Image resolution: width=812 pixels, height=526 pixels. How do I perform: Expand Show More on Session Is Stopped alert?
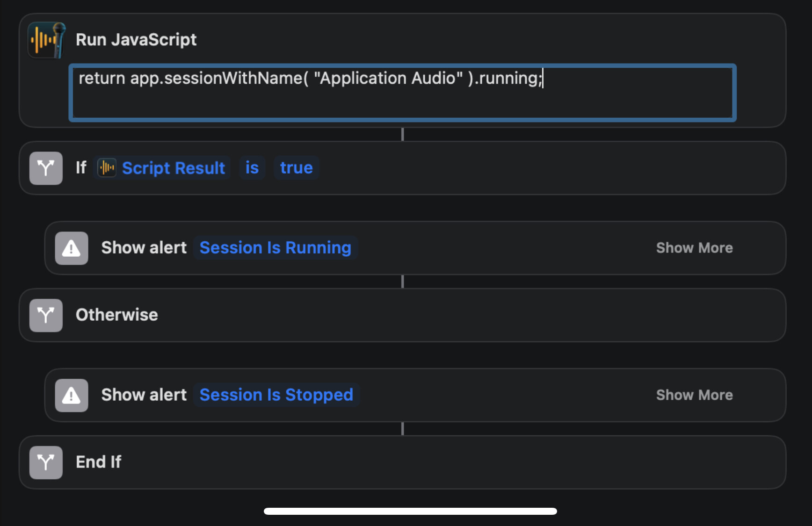click(694, 395)
